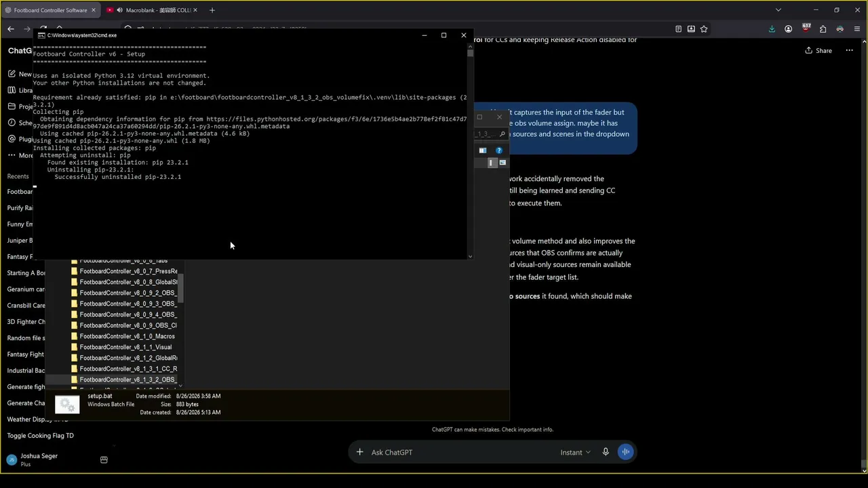868x488 pixels.
Task: Open conversation options three-dot menu
Action: coord(849,51)
